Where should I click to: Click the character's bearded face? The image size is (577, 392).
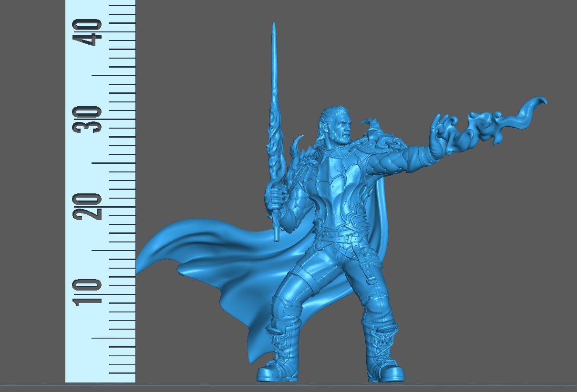(x=343, y=129)
